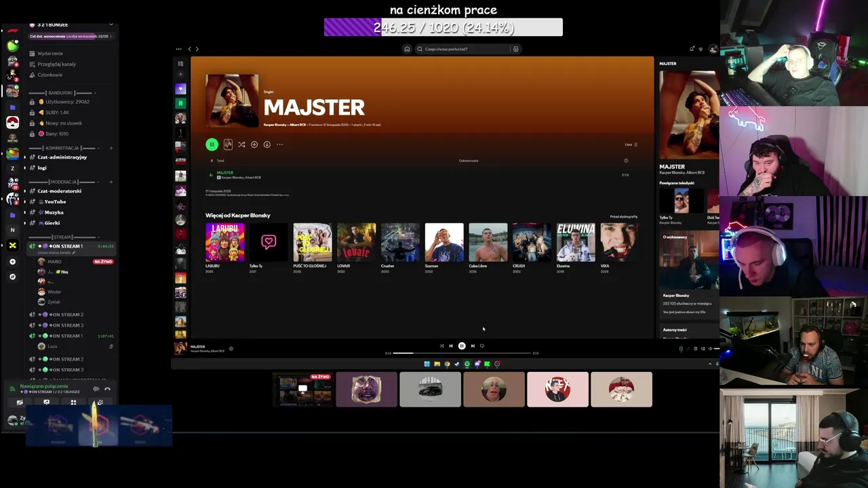Screen dimensions: 868x488
Task: Open Now Playing view toggle in player bar
Action: tap(681, 348)
